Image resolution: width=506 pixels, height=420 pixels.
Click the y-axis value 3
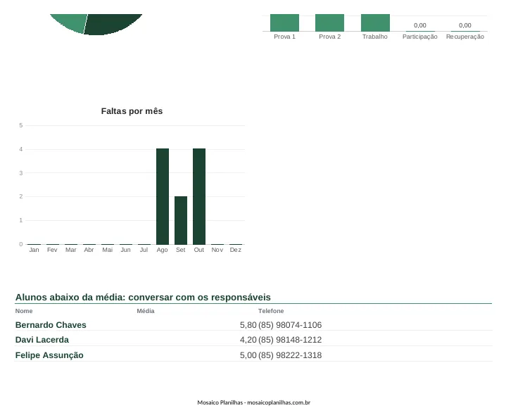click(x=21, y=173)
